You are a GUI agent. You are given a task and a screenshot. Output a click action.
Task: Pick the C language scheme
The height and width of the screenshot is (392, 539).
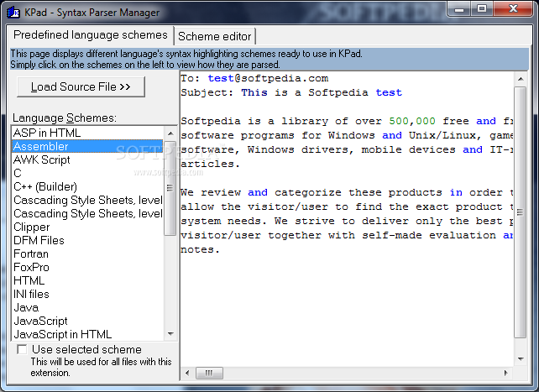[87, 173]
